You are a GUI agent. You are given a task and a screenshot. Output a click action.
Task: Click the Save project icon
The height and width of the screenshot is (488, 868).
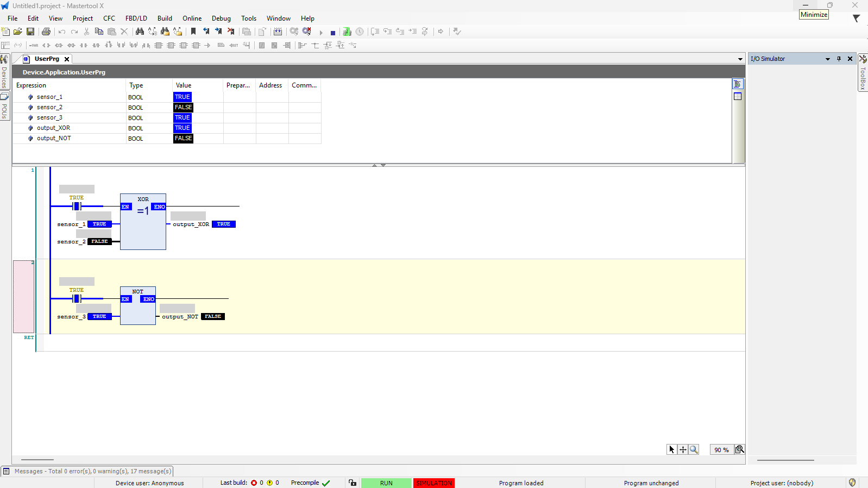[30, 32]
